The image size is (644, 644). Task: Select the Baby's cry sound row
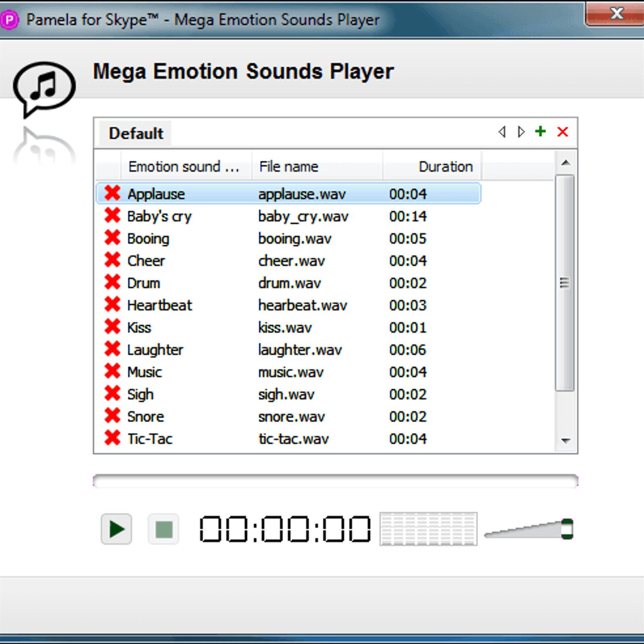point(289,216)
